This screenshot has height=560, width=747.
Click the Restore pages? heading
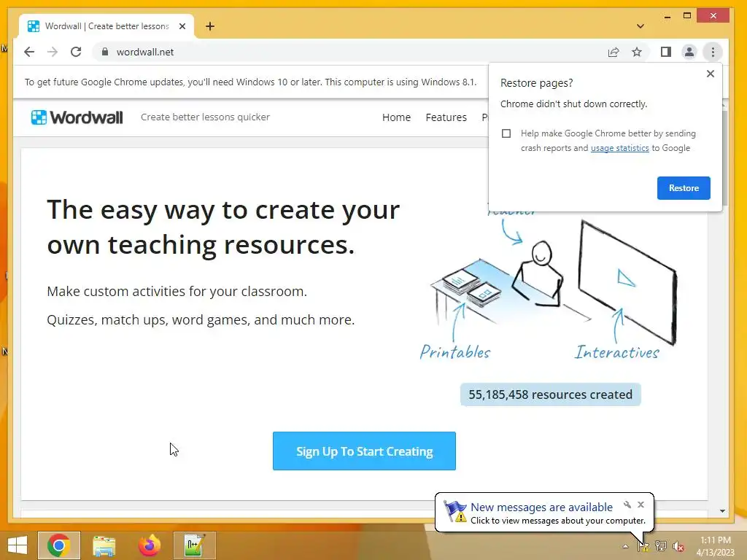pyautogui.click(x=536, y=83)
